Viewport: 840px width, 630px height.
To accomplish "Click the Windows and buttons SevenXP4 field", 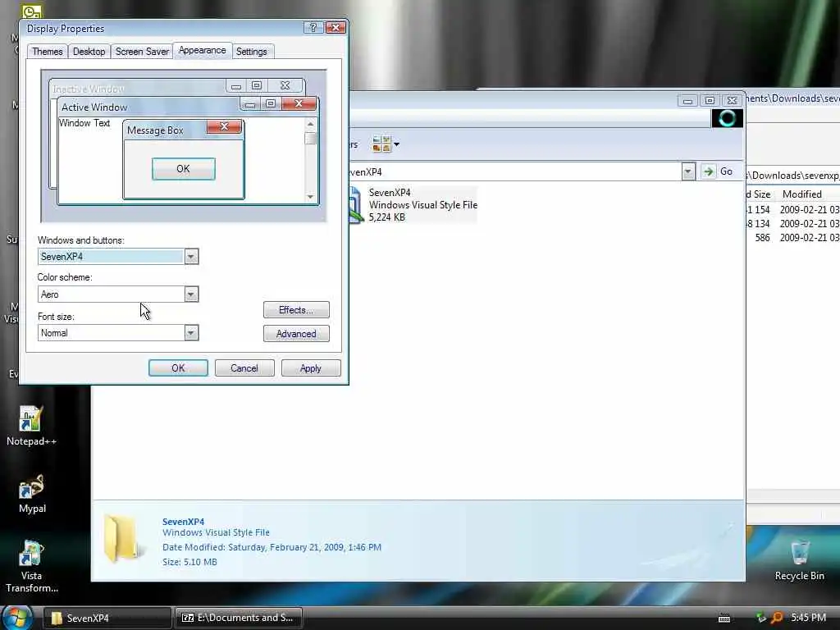I will click(x=112, y=257).
